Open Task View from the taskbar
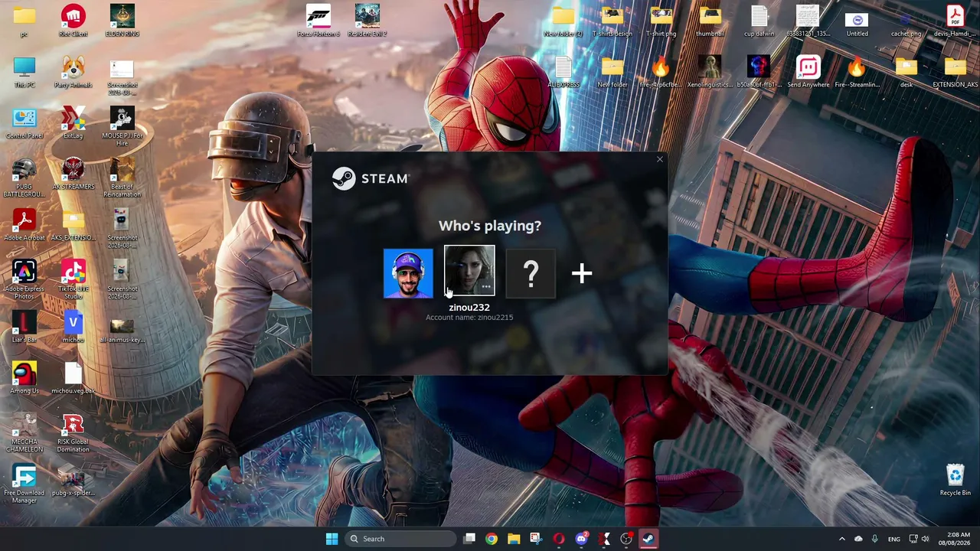 pyautogui.click(x=469, y=539)
